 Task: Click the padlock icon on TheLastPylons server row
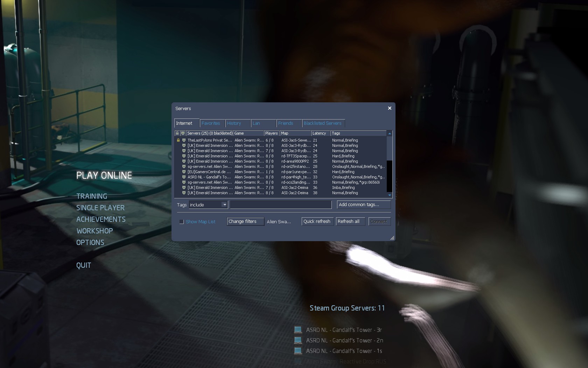[x=178, y=140]
